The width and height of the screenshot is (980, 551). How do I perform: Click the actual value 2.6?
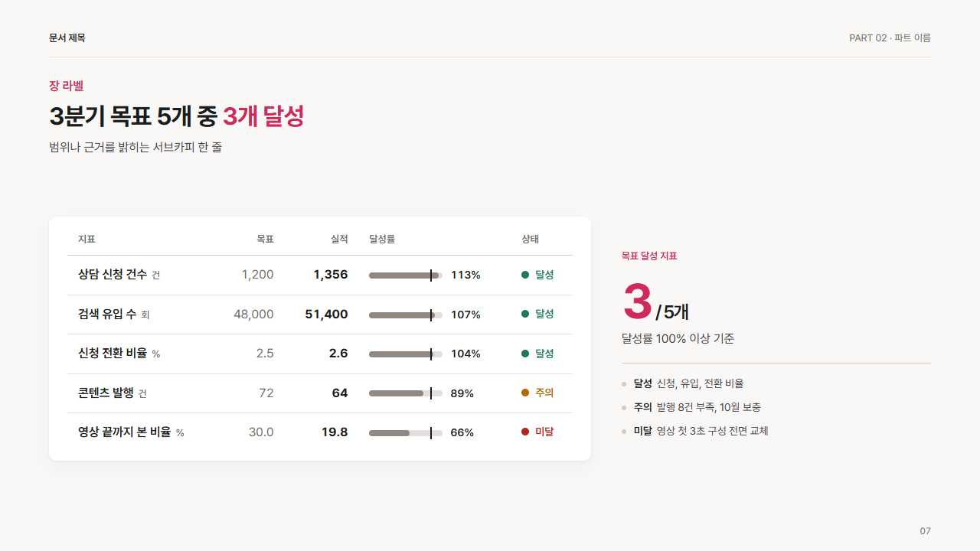pyautogui.click(x=338, y=354)
